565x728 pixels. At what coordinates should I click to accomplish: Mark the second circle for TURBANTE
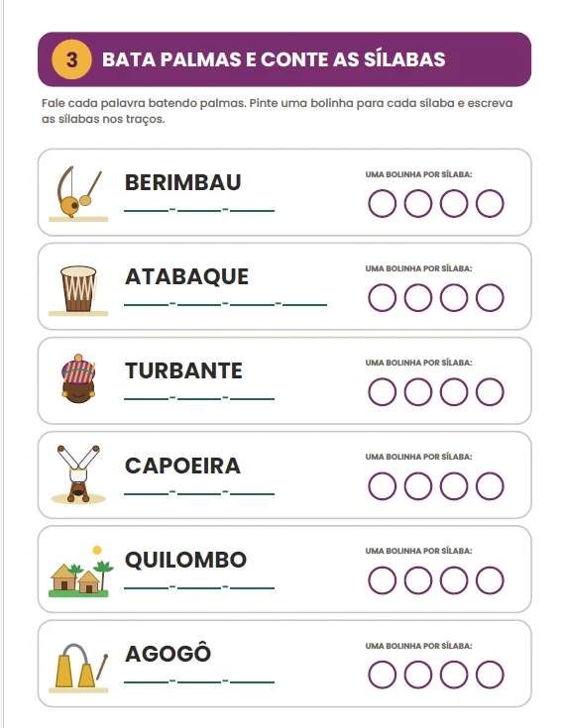417,392
